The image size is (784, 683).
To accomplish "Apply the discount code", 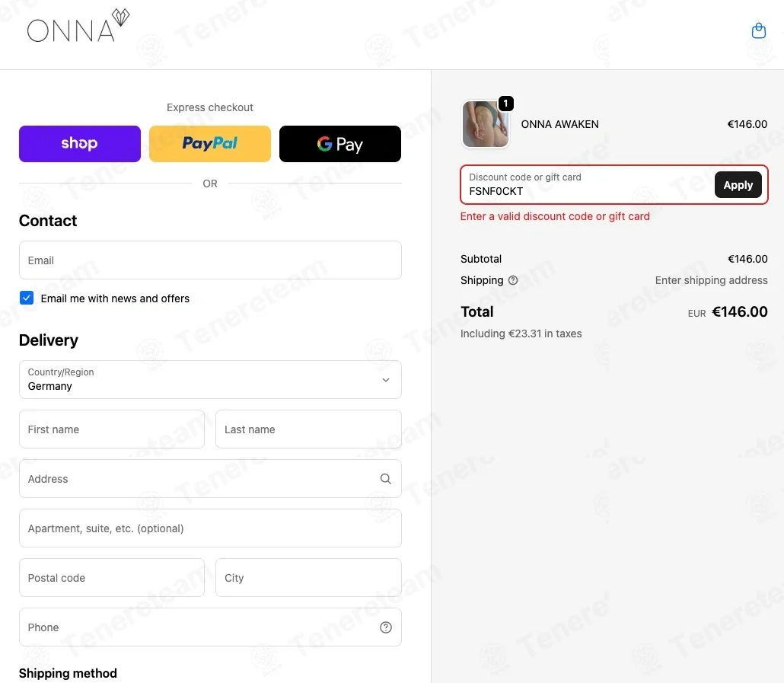I will point(738,184).
